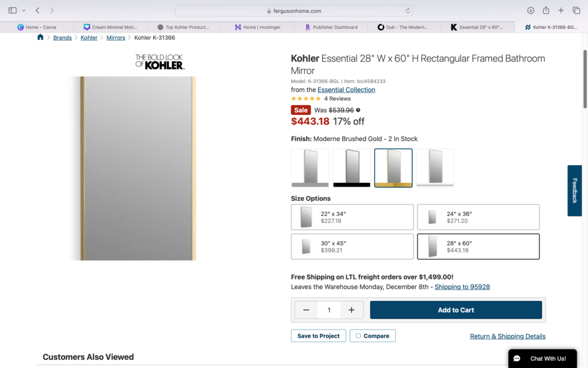The width and height of the screenshot is (588, 368).
Task: Select the 22" x 34" size option
Action: [352, 217]
